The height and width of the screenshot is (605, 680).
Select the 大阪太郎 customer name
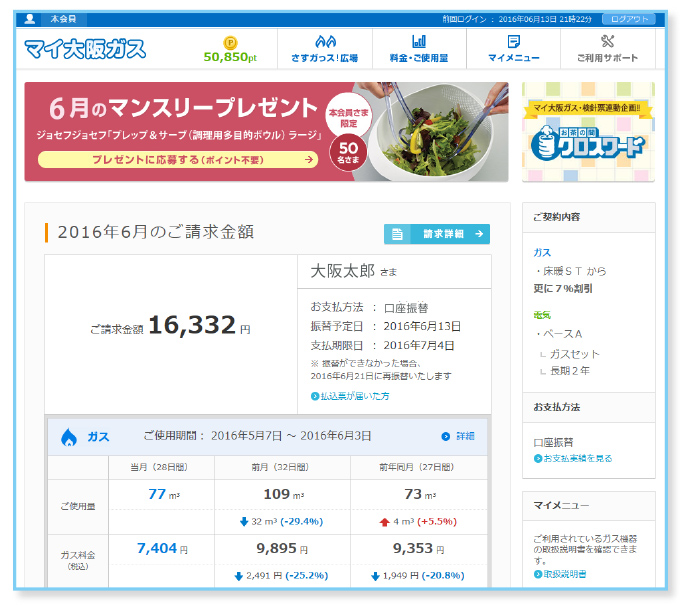(x=343, y=271)
